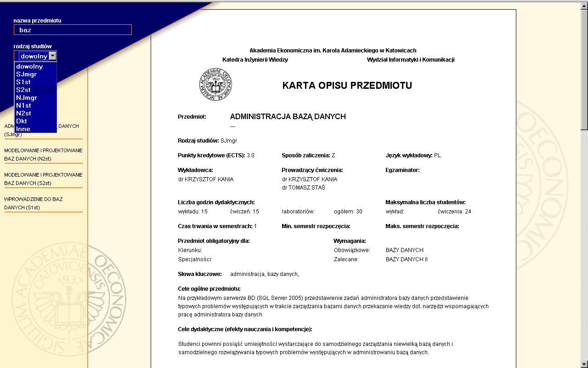
Task: Open 'WPROWADZENIE DO BAZ DANYCH (S1st)' link
Action: point(34,203)
